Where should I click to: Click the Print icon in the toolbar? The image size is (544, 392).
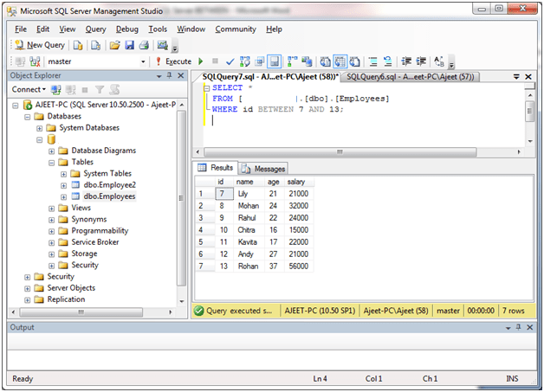[x=144, y=45]
